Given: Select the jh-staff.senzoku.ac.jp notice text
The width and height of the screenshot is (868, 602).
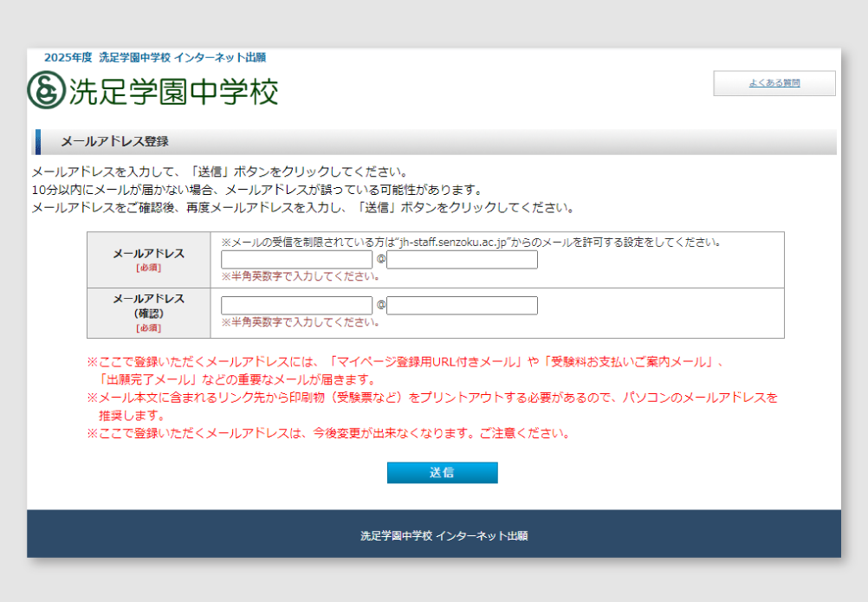Looking at the screenshot, I should pos(470,243).
